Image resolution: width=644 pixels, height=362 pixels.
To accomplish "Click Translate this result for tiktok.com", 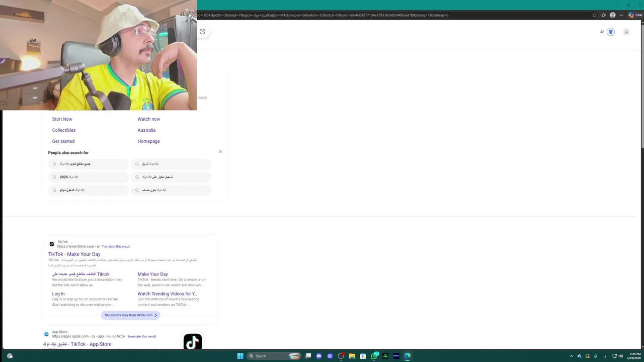I will 116,246.
